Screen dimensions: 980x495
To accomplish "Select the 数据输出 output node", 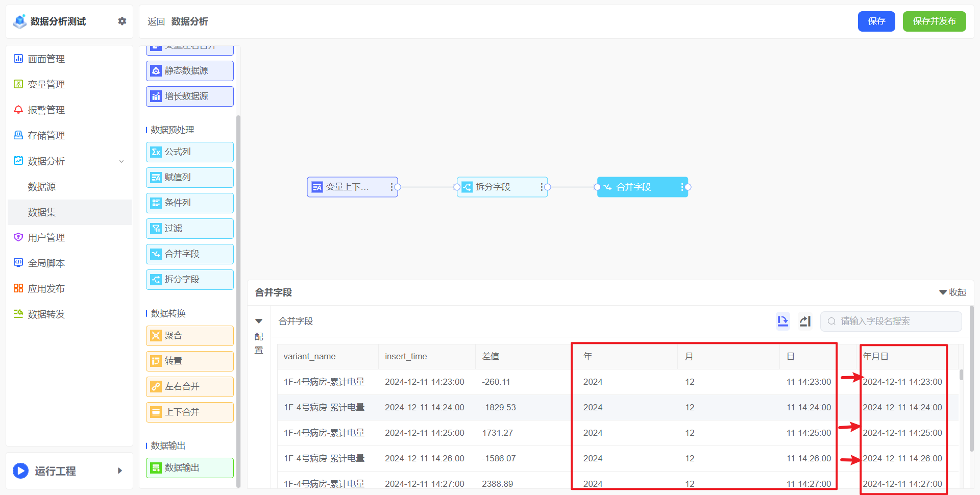I will (x=189, y=468).
